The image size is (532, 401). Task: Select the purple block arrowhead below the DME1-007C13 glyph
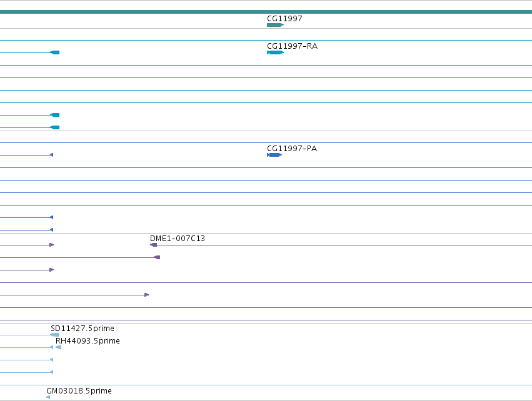[157, 257]
